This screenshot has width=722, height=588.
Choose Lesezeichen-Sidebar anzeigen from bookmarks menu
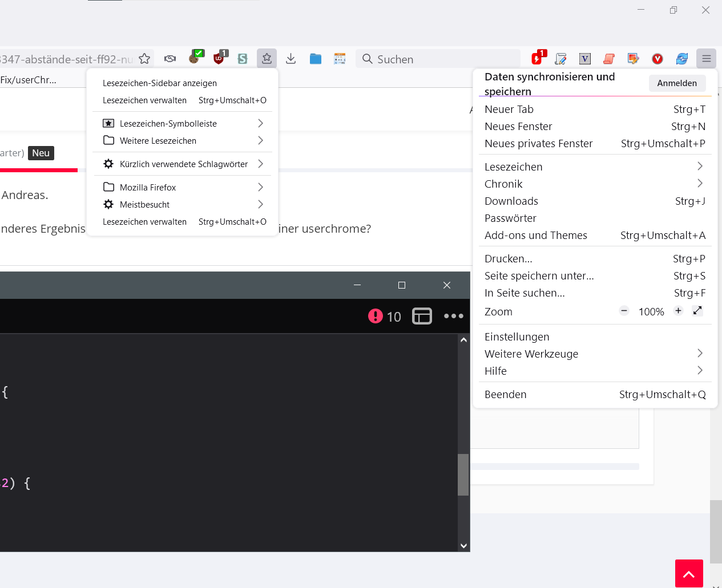(x=160, y=83)
